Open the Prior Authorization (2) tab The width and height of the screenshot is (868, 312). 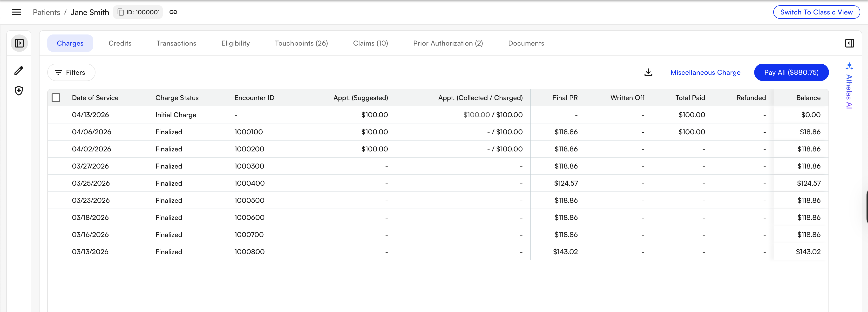(x=448, y=43)
